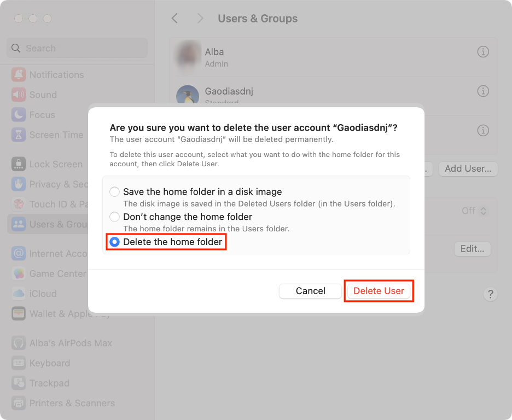View info for the Alba admin account
This screenshot has width=512, height=420.
(x=483, y=52)
